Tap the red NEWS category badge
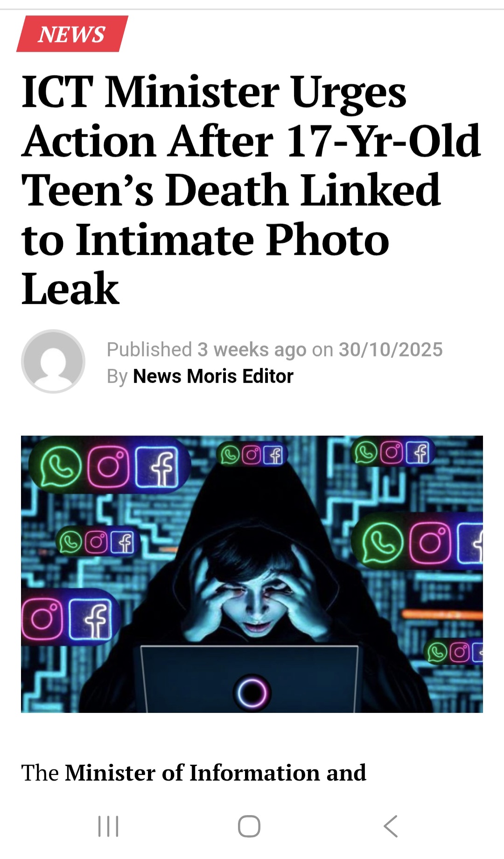This screenshot has width=504, height=859. 72,34
